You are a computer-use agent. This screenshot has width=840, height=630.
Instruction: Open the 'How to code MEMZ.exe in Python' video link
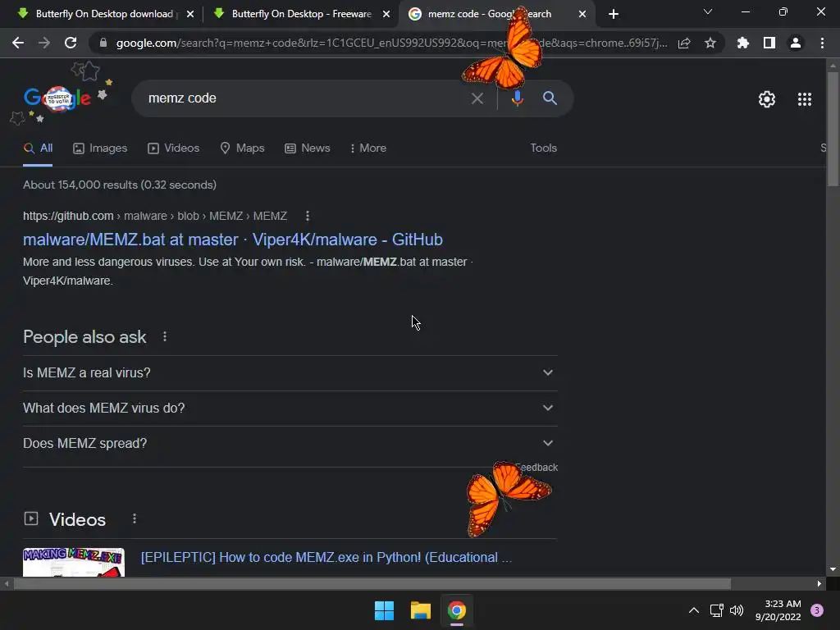click(x=326, y=558)
